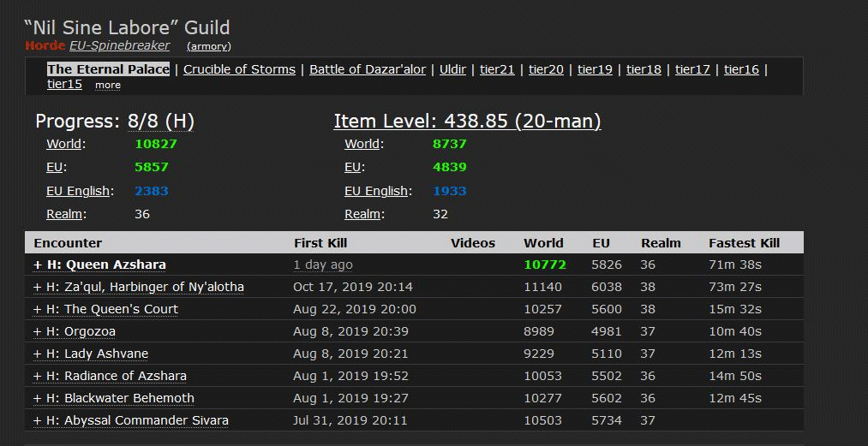The image size is (868, 446).
Task: Click the World progress ranking link
Action: [x=65, y=144]
